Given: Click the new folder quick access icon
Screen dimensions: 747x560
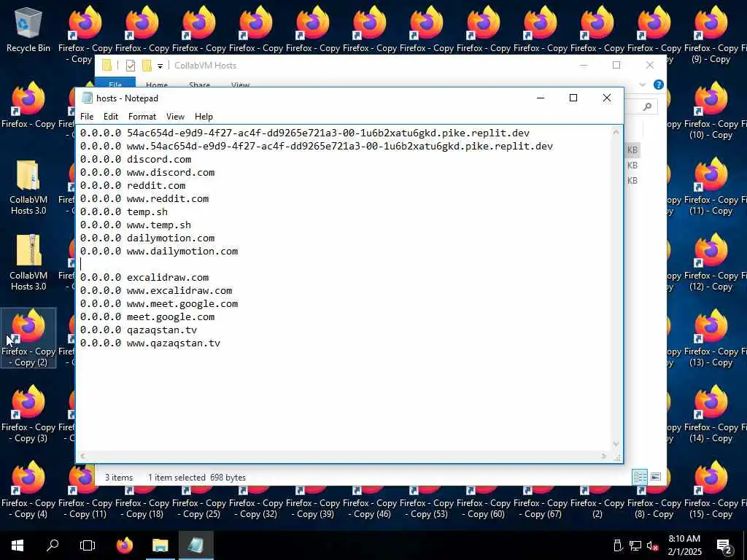Looking at the screenshot, I should tap(147, 65).
